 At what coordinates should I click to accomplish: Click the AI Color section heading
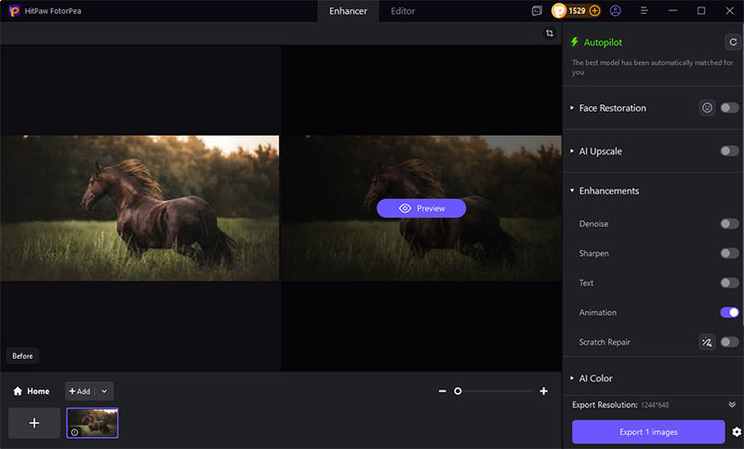pyautogui.click(x=595, y=378)
